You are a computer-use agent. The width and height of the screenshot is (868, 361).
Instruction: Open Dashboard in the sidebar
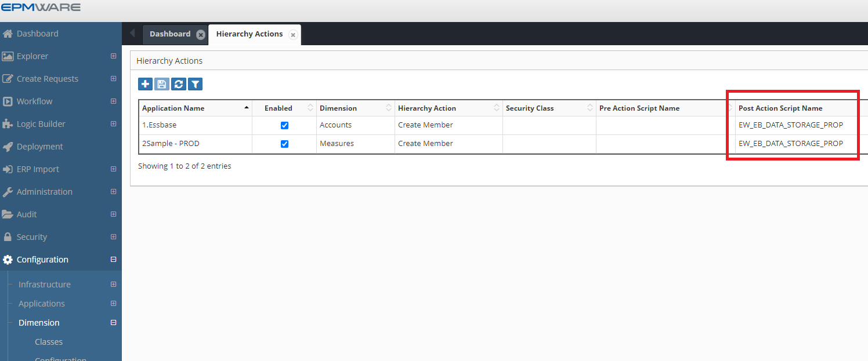37,34
